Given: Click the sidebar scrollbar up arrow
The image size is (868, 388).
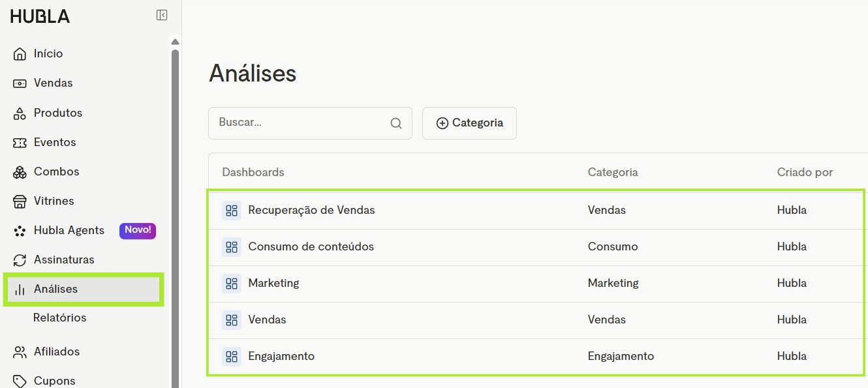Looking at the screenshot, I should tap(175, 42).
